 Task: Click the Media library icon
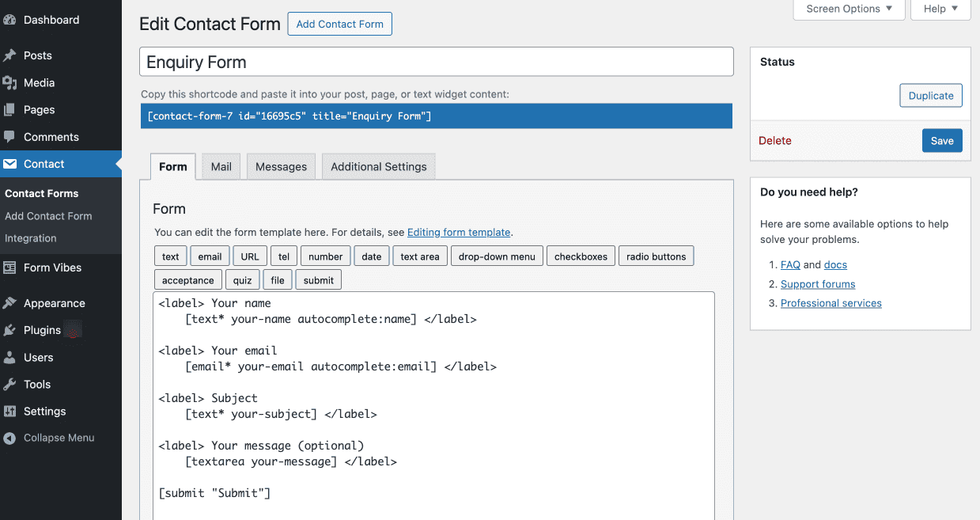tap(9, 82)
